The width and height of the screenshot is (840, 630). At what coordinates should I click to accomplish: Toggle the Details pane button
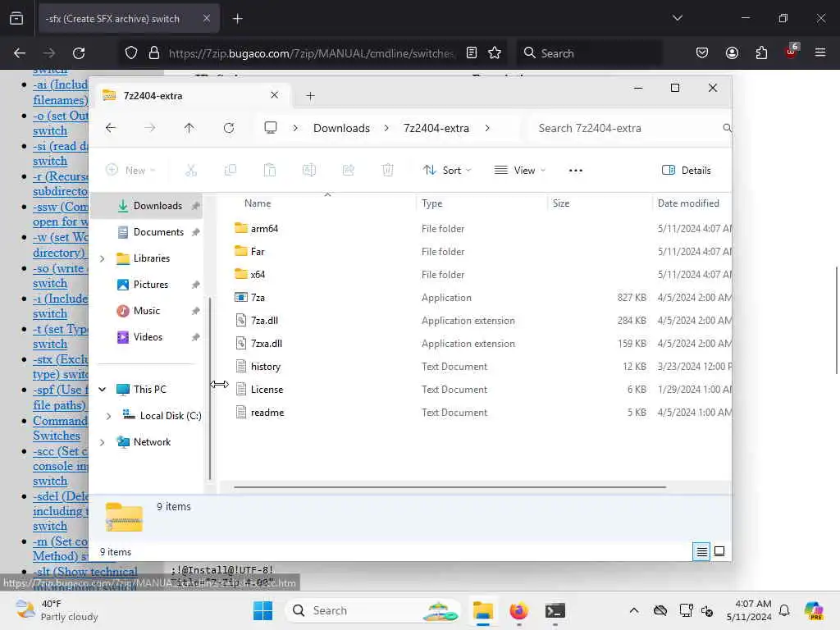(x=687, y=171)
